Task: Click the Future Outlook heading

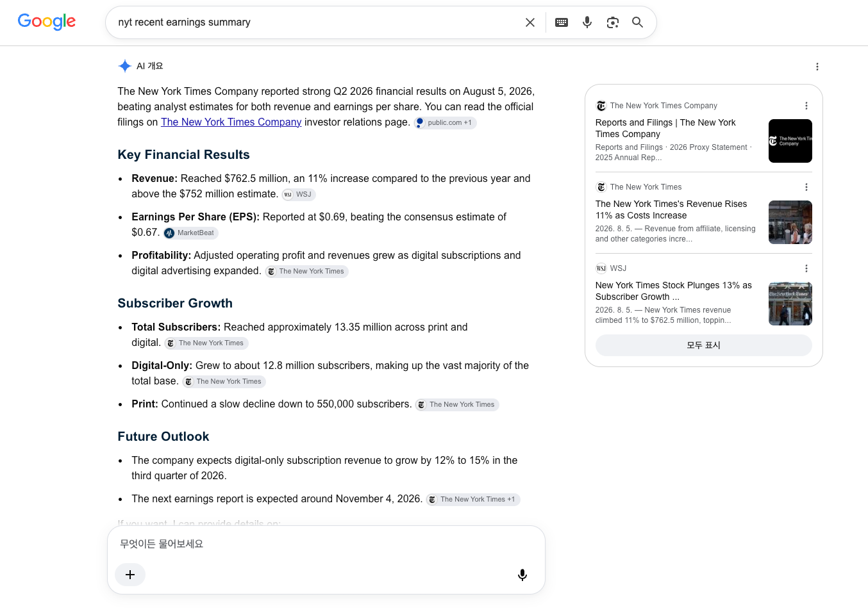Action: [x=163, y=436]
